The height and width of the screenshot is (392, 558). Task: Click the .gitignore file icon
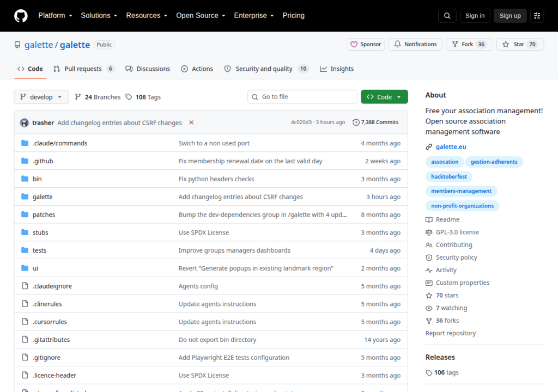pyautogui.click(x=25, y=357)
